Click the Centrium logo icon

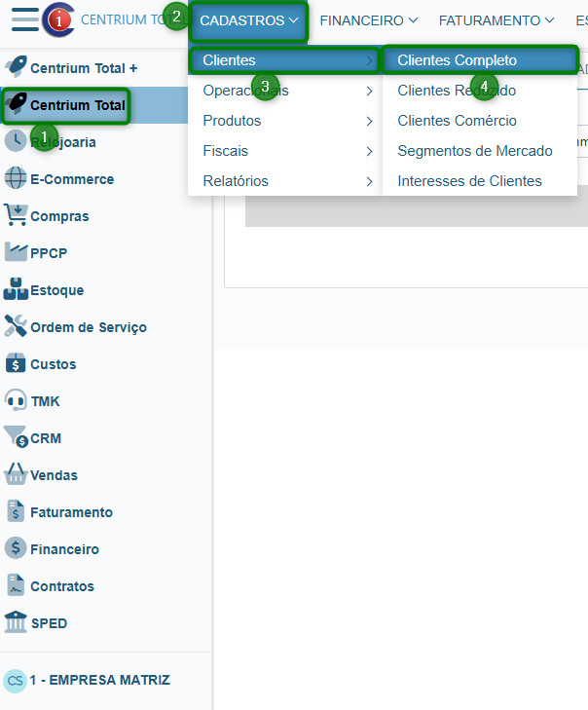pos(58,19)
